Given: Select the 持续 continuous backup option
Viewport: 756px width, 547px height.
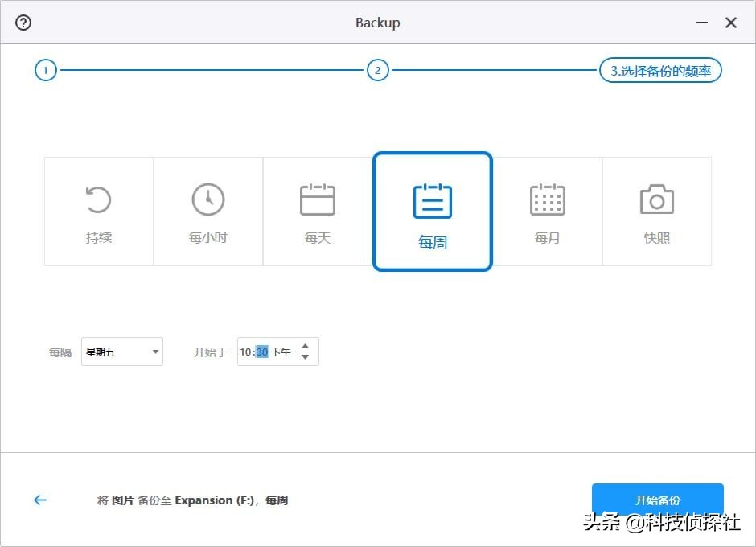Looking at the screenshot, I should 99,212.
